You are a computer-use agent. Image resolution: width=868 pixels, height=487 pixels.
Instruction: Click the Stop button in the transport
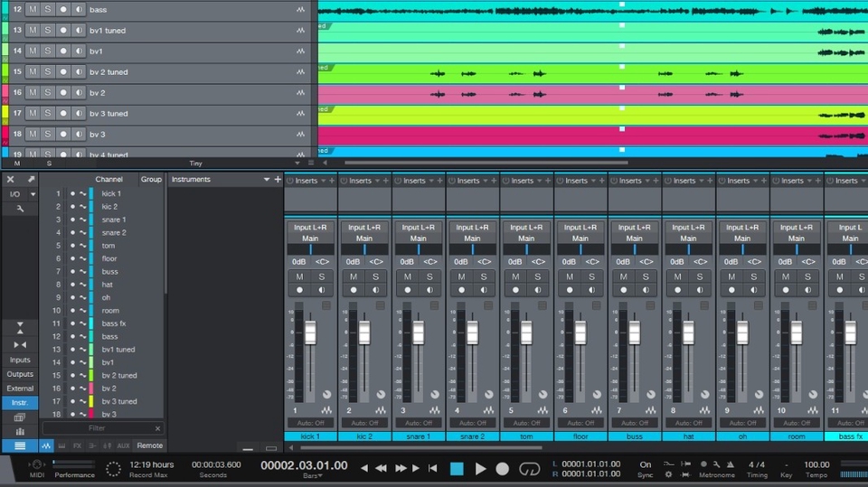pos(457,469)
